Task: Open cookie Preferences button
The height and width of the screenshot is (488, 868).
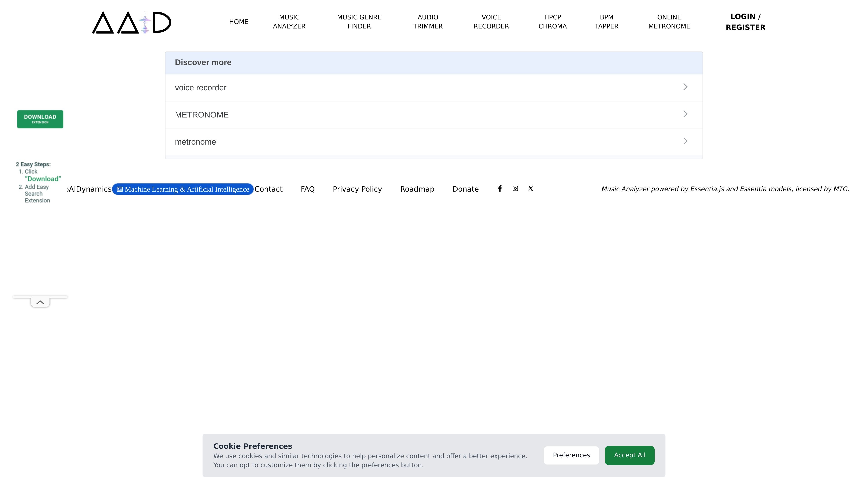Action: [x=571, y=455]
